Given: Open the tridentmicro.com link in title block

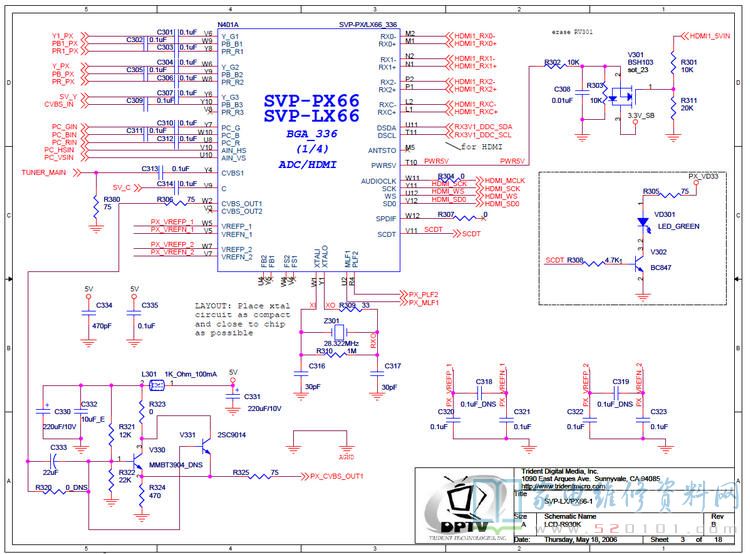Looking at the screenshot, I should pos(563,486).
